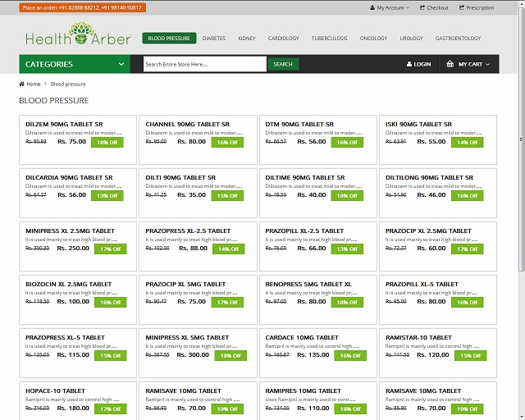Open Ramistar-10 Tablet product
The height and width of the screenshot is (420, 525).
(418, 337)
